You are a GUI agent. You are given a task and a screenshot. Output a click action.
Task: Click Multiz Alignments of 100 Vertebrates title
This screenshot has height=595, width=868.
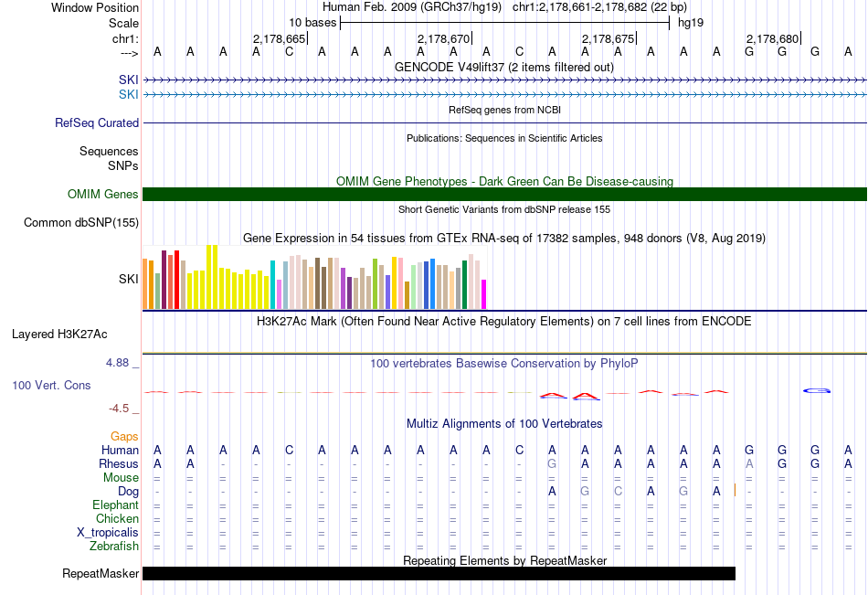(x=504, y=424)
